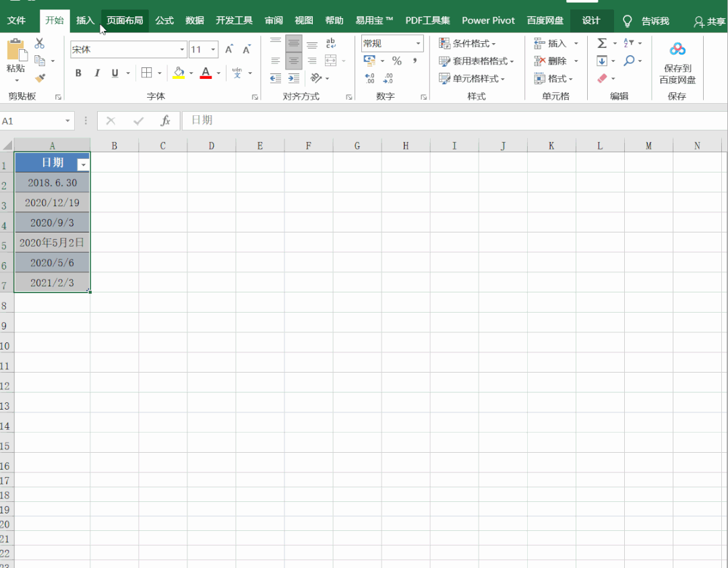Click the Fill down arrow icon
Image resolution: width=728 pixels, height=568 pixels.
[602, 61]
